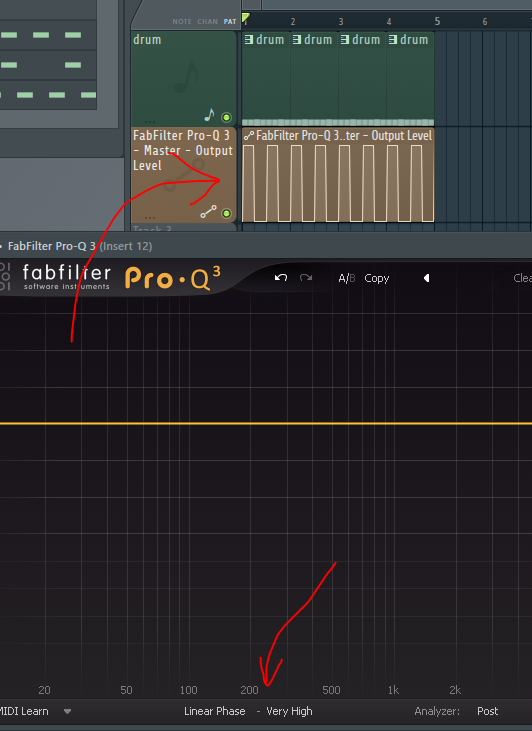This screenshot has height=731, width=532.
Task: Click the note icon on drum track
Action: [209, 115]
